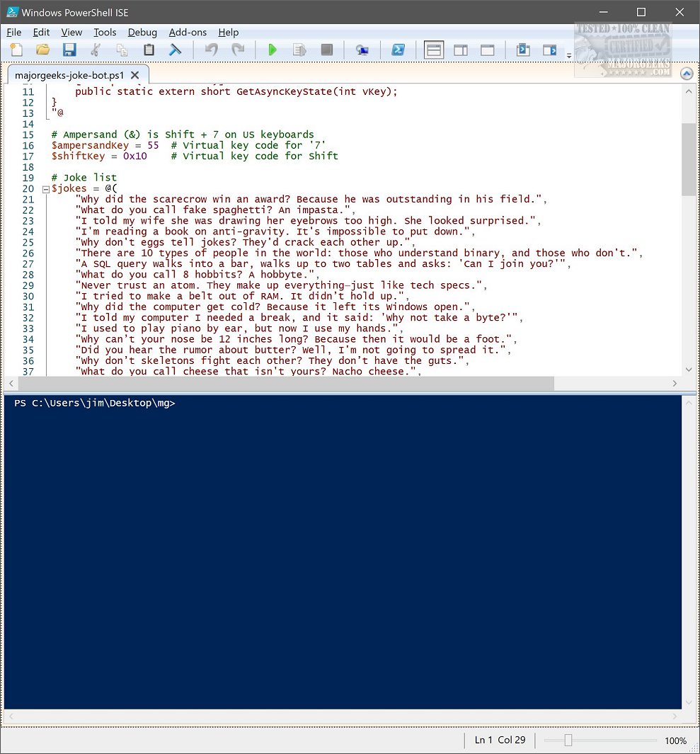The image size is (700, 754).
Task: Copy selection with the Copy toolbar icon
Action: [x=122, y=50]
